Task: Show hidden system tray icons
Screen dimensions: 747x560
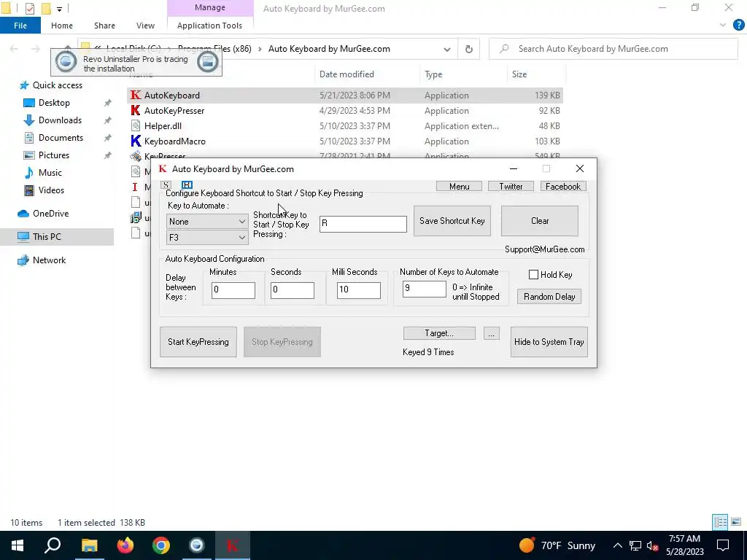Action: (x=617, y=546)
